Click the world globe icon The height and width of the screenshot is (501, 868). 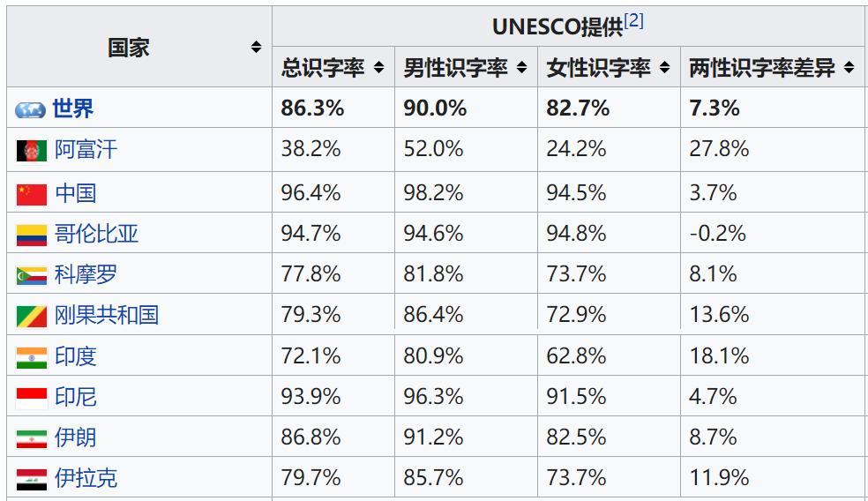pos(31,109)
